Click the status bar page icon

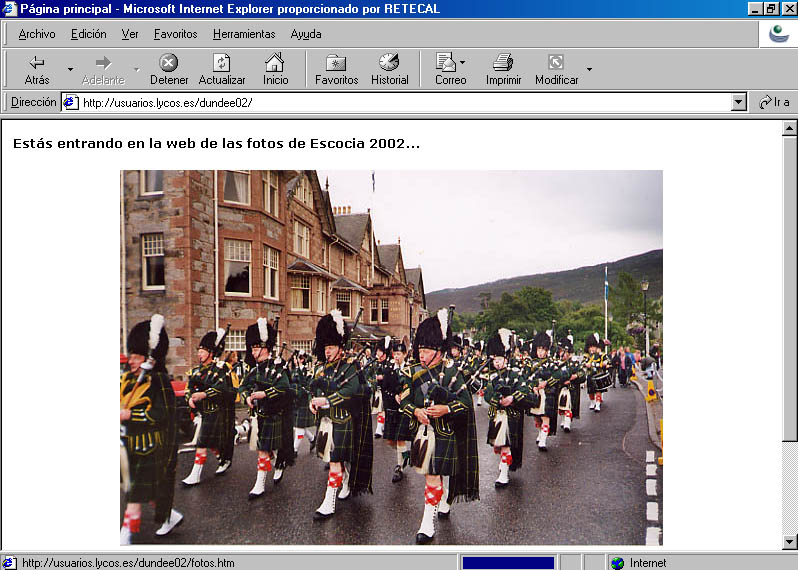(9, 563)
